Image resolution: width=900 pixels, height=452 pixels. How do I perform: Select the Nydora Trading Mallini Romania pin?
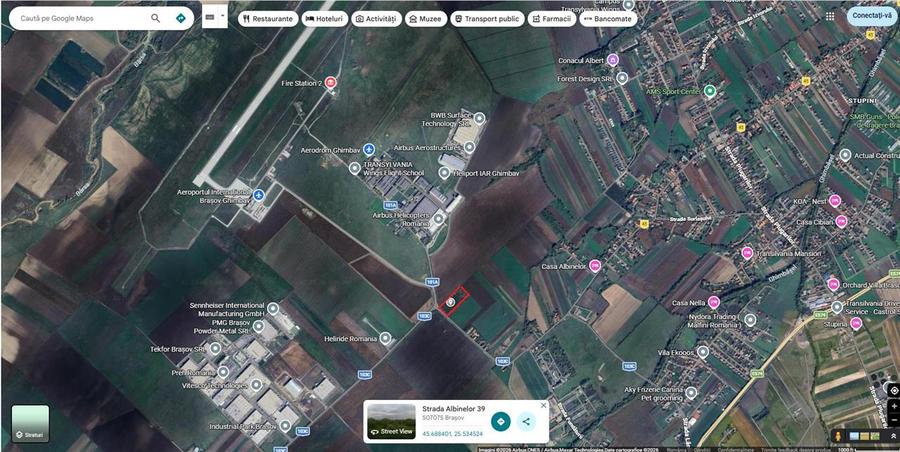pos(750,320)
